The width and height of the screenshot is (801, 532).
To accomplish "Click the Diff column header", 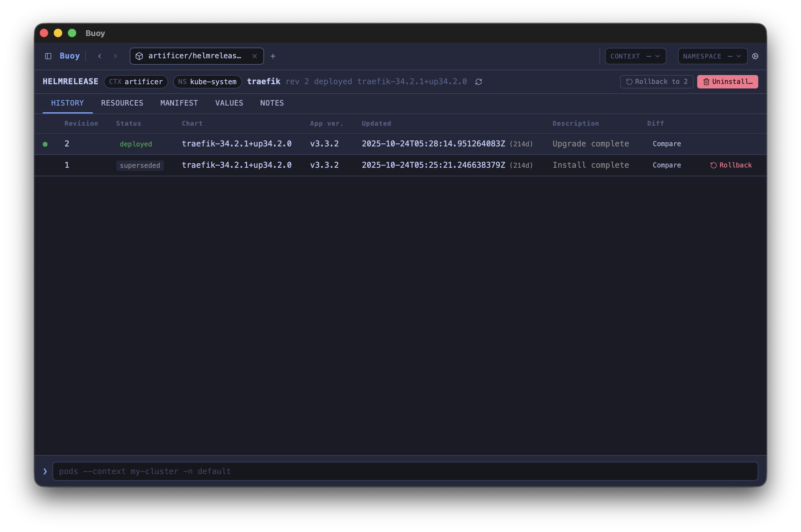I will point(655,124).
